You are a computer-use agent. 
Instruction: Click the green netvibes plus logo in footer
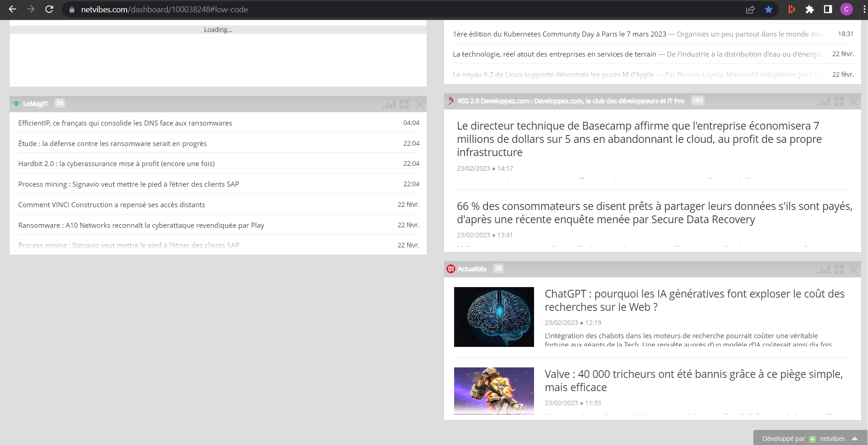click(812, 439)
